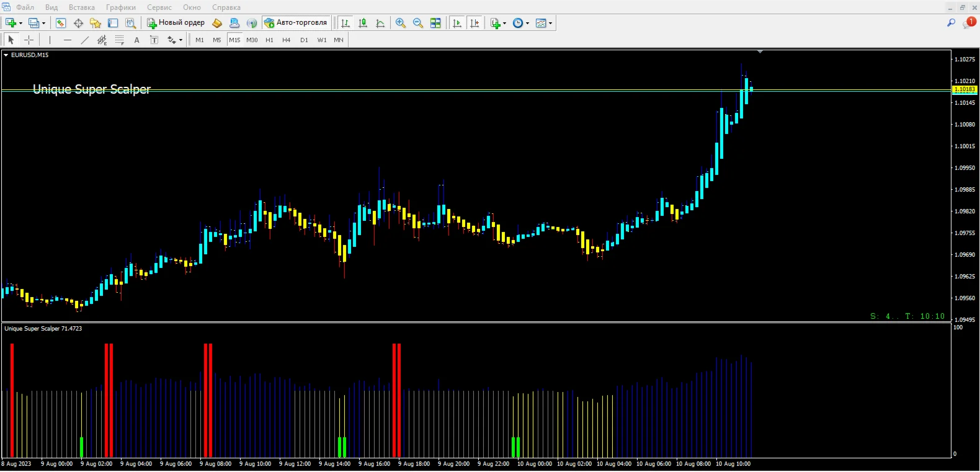
Task: Click the triangle beside EURUSD,M15
Action: 6,55
